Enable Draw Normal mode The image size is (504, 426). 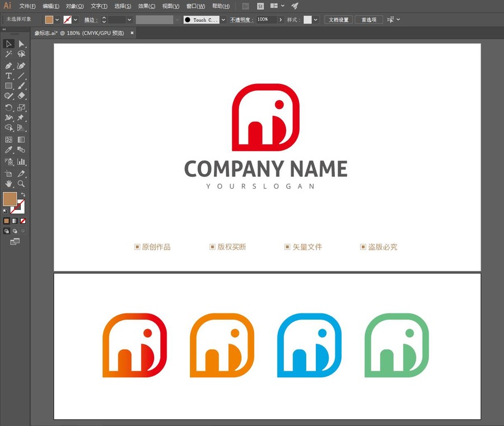click(6, 231)
